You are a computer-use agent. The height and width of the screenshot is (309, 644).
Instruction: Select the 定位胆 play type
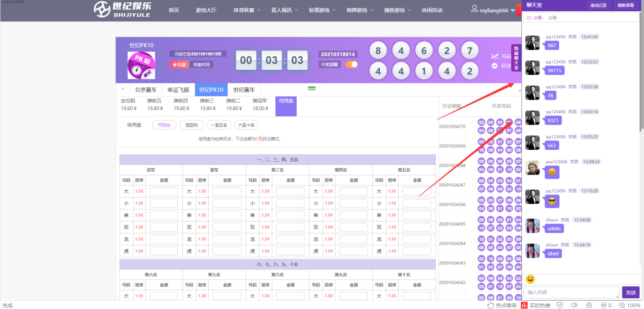tap(128, 104)
